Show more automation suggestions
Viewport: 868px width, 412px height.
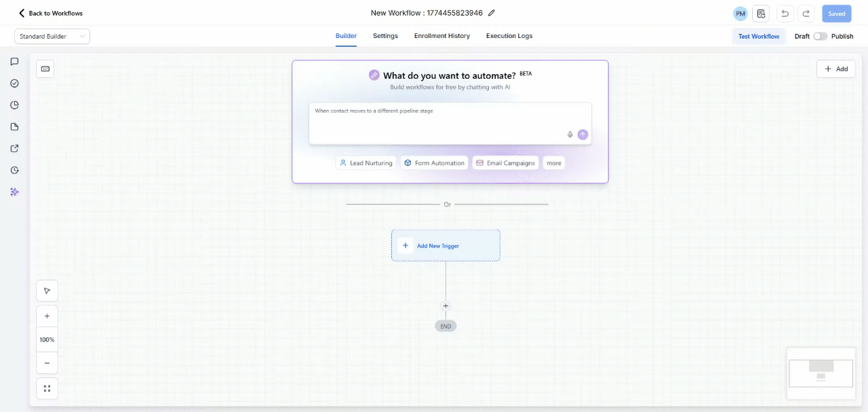tap(554, 163)
